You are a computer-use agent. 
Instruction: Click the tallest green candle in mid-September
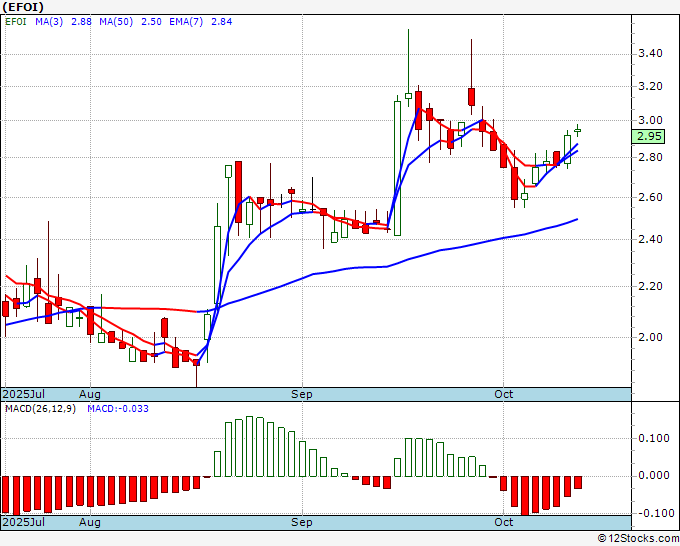(397, 168)
